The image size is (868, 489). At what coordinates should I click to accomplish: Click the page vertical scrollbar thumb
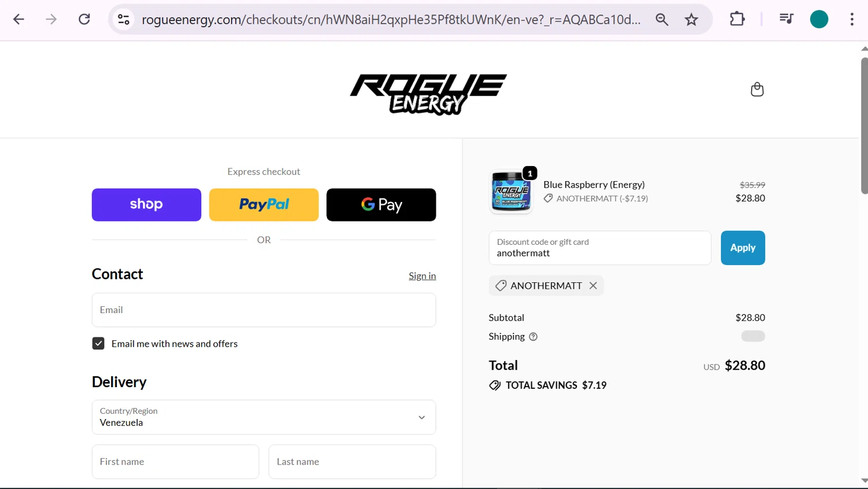tap(864, 126)
